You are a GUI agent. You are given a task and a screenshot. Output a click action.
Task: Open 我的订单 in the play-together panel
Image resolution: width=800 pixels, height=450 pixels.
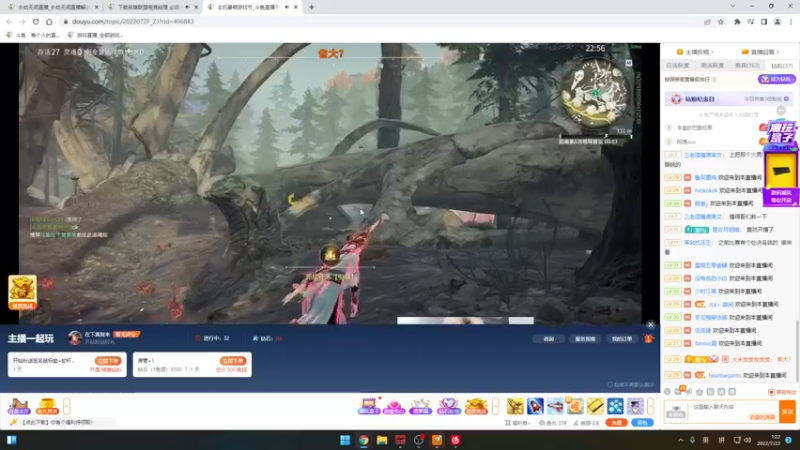point(621,339)
